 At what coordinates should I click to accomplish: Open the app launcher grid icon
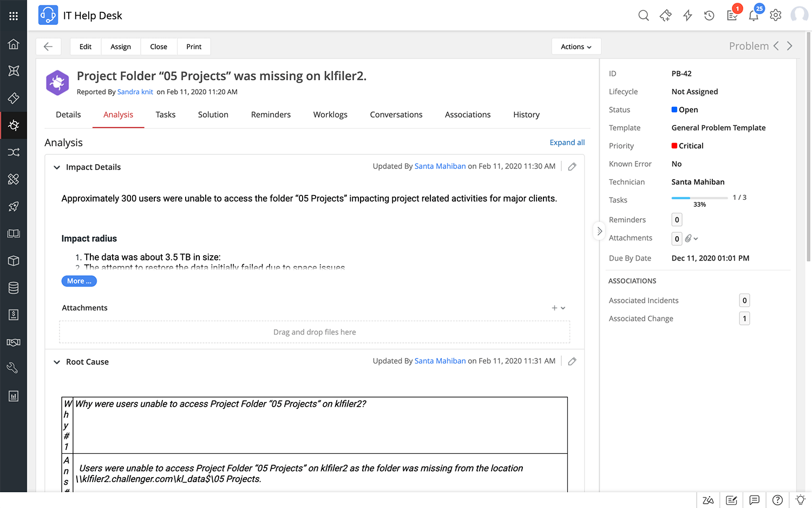(x=14, y=16)
